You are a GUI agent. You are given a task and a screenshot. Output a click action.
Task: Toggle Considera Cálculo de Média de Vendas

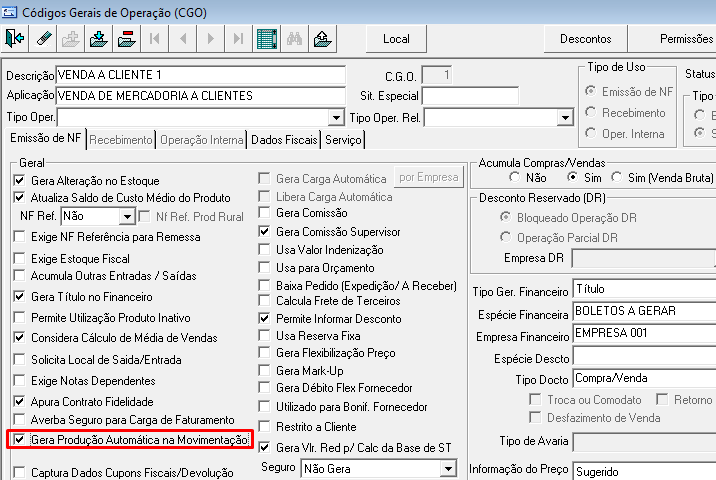tap(19, 338)
